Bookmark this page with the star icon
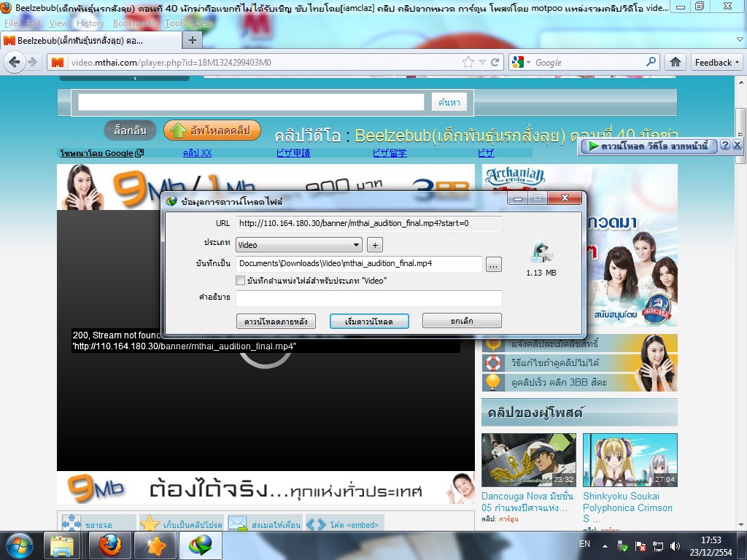The width and height of the screenshot is (747, 560). coord(468,63)
